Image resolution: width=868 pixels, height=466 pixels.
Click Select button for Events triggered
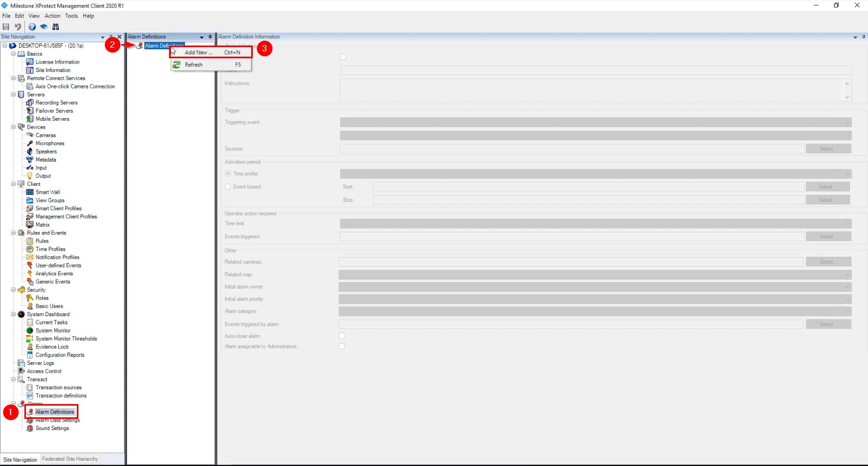829,237
